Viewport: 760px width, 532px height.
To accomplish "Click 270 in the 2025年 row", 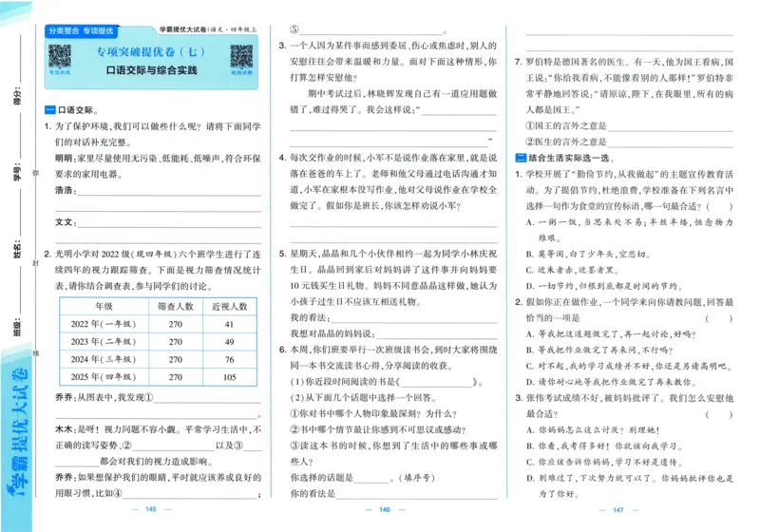I will click(x=176, y=377).
